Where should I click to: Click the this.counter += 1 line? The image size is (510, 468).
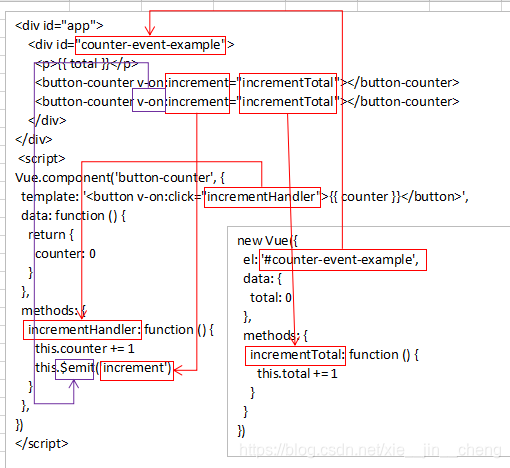[85, 349]
